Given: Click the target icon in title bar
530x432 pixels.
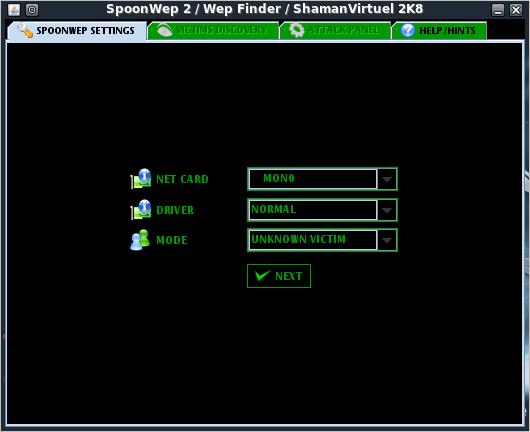Looking at the screenshot, I should [32, 9].
